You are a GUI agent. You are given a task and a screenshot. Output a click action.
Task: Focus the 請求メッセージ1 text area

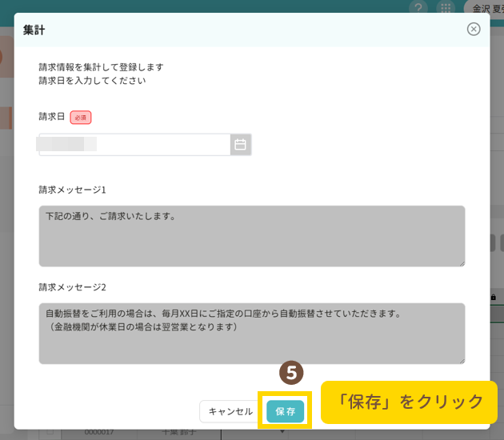coord(251,236)
